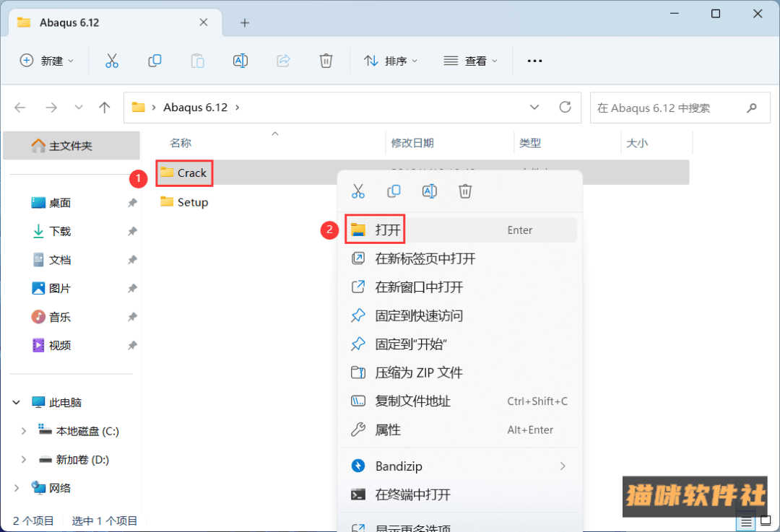Select 复制文件地址 menu entry
The height and width of the screenshot is (532, 780).
coord(460,401)
